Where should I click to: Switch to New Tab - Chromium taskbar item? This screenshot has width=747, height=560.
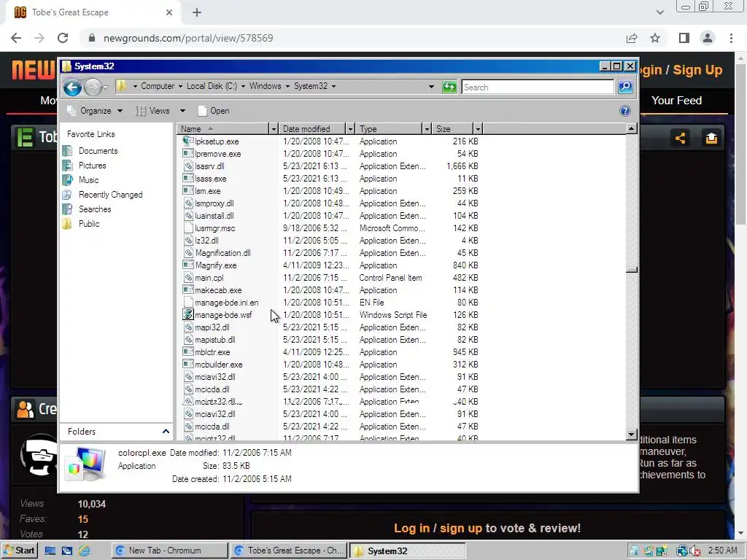(169, 551)
